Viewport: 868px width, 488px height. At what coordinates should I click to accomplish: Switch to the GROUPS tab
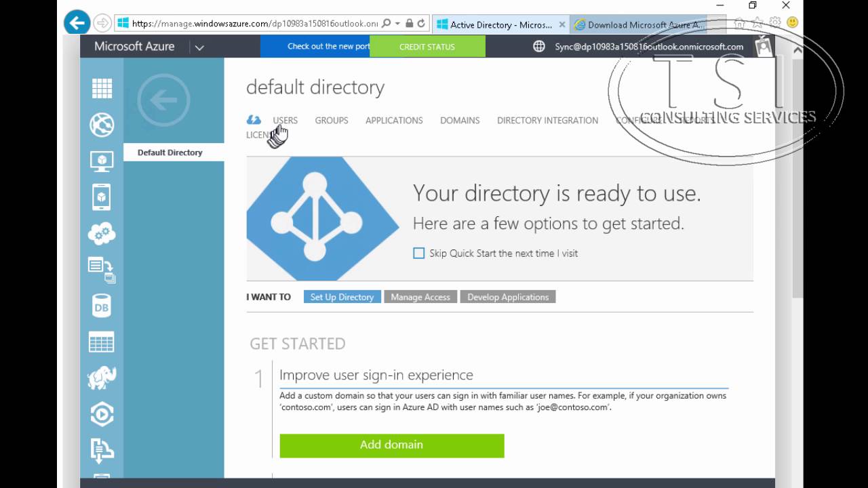332,120
